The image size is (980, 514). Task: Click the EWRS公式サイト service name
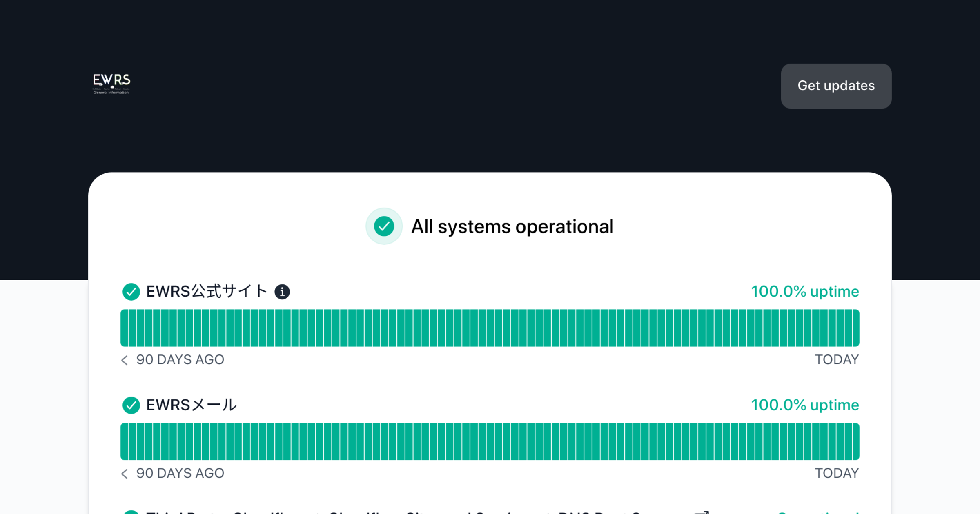pyautogui.click(x=207, y=292)
